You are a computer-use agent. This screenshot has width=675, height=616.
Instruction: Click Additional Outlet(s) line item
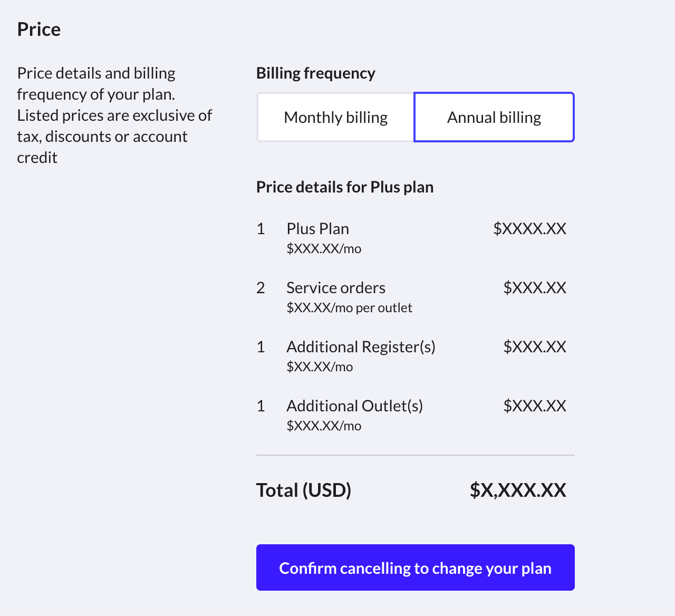click(354, 406)
